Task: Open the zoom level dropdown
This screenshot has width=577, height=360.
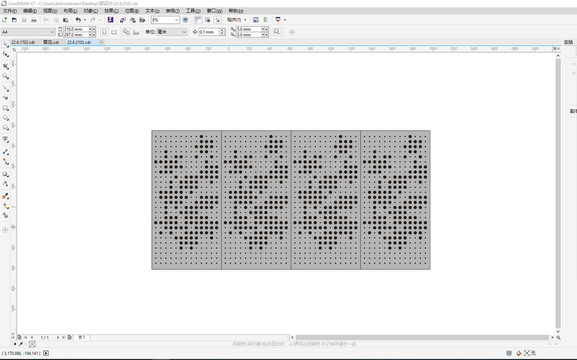Action: click(x=177, y=20)
